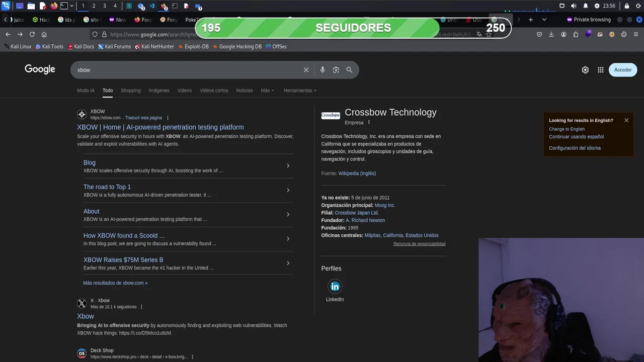
Task: Go back with the browser back arrow
Action: click(x=8, y=34)
